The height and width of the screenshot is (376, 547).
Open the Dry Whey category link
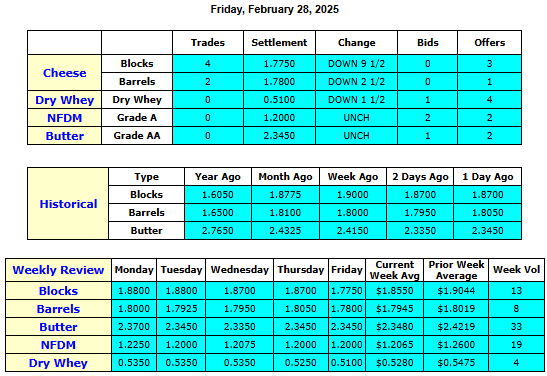click(x=65, y=100)
